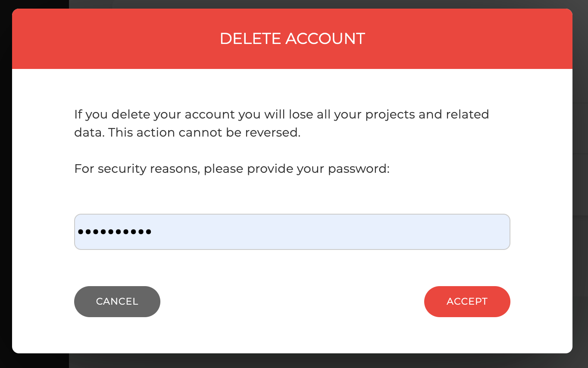Focus the password input field
Image resolution: width=588 pixels, height=368 pixels.
click(292, 232)
